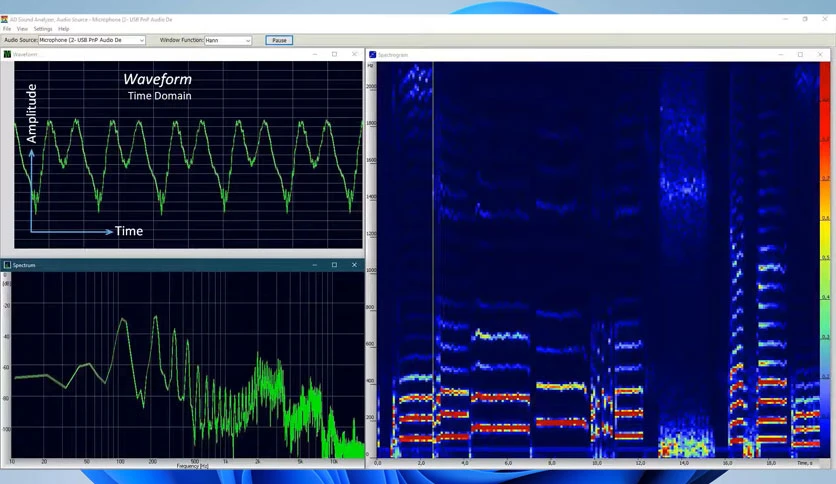The width and height of the screenshot is (836, 484).
Task: Click inside the spectrogram plot area
Action: (598, 260)
